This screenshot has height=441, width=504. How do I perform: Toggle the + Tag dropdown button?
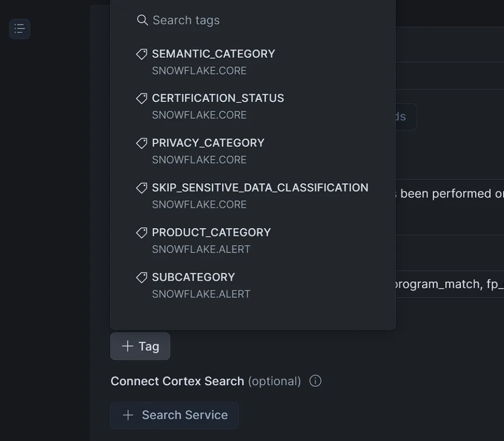(x=140, y=346)
